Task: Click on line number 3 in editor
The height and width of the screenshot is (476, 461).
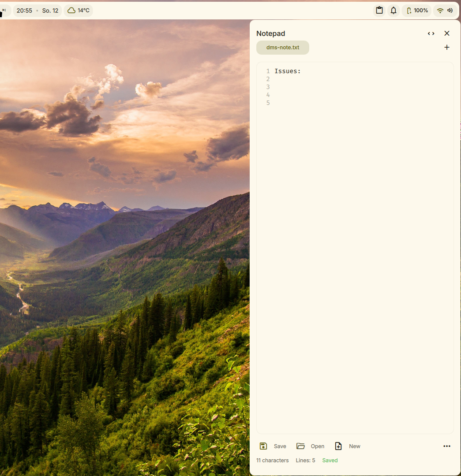Action: (268, 87)
